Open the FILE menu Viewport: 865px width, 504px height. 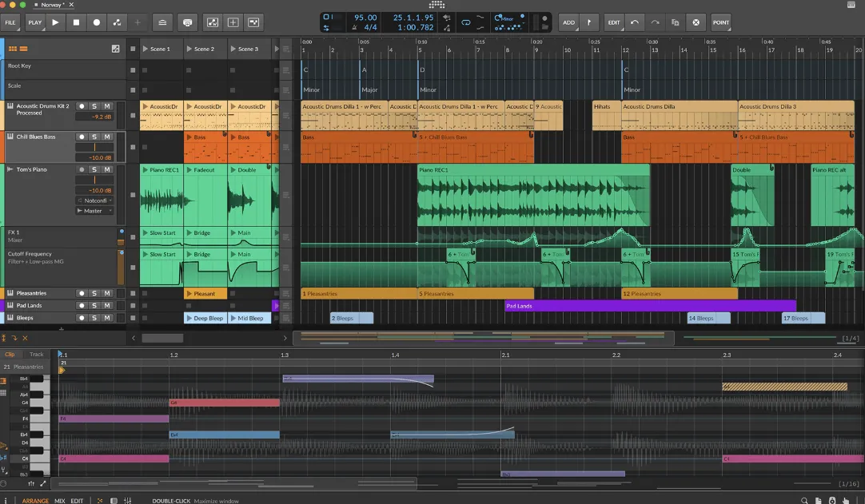pyautogui.click(x=10, y=22)
